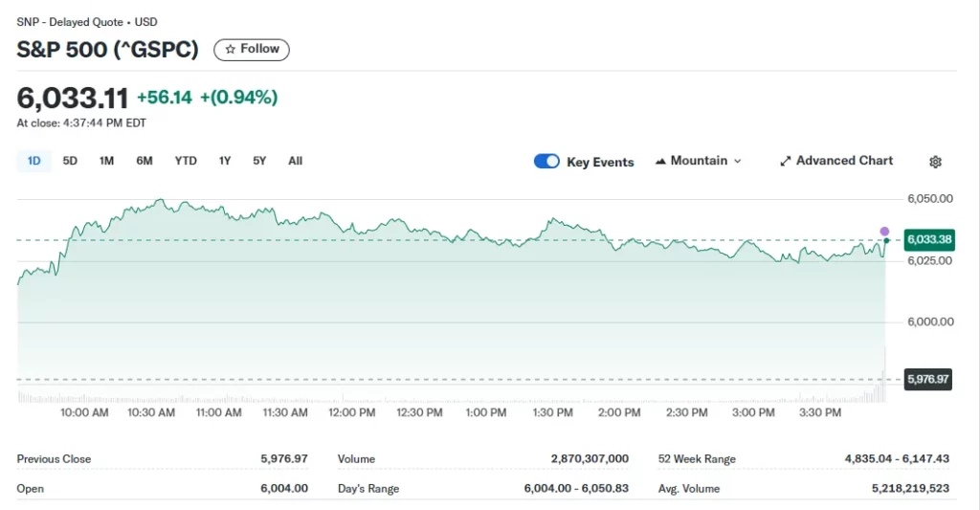
Task: Click the purple key event marker dot
Action: [884, 232]
